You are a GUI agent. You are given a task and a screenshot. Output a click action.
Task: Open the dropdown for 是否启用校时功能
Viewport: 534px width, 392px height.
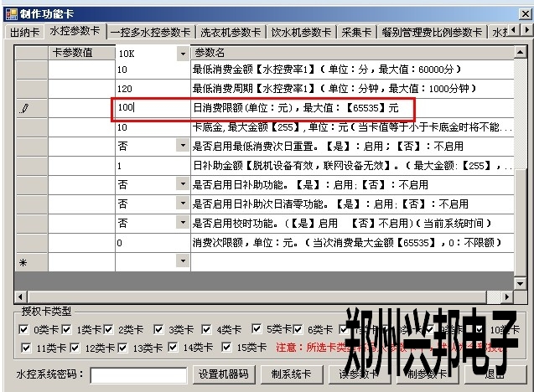tap(183, 223)
